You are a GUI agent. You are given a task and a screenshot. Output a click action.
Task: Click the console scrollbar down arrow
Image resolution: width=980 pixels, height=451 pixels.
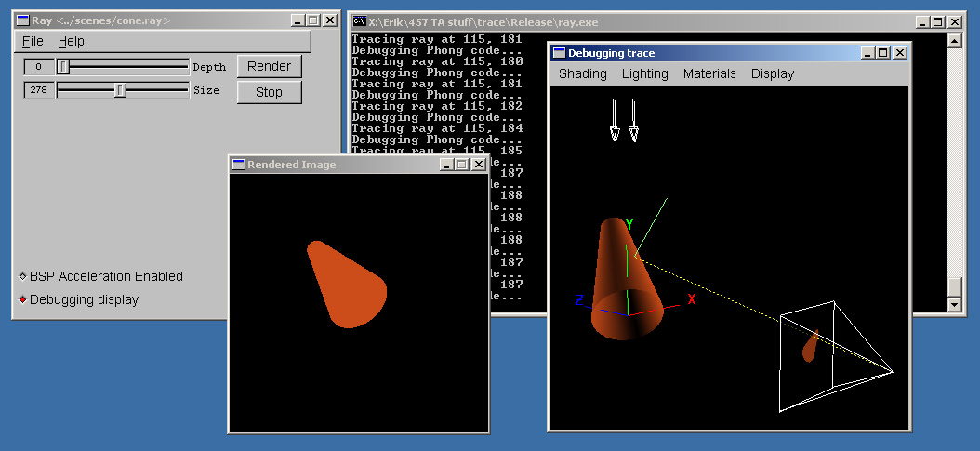(x=953, y=305)
